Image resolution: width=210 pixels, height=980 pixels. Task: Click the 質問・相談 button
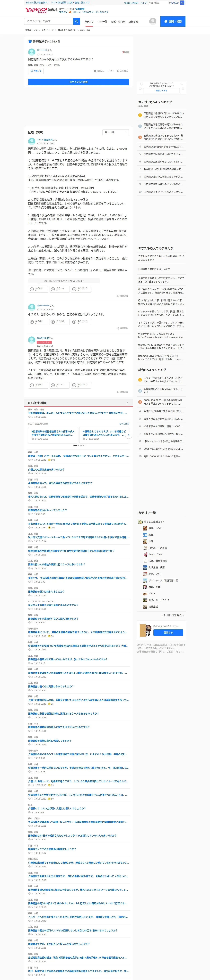click(x=173, y=21)
